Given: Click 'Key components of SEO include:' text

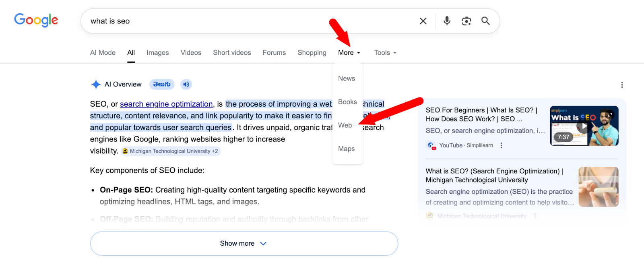Looking at the screenshot, I should (x=147, y=170).
